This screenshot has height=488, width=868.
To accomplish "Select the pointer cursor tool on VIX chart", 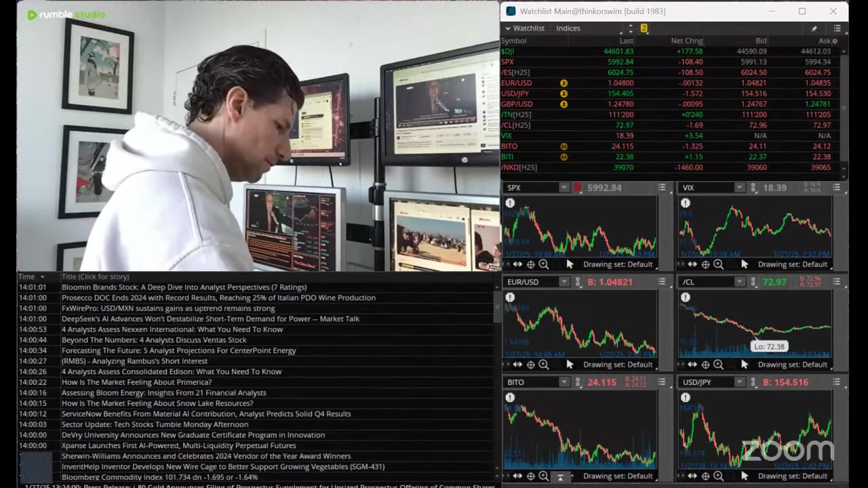I will 745,264.
